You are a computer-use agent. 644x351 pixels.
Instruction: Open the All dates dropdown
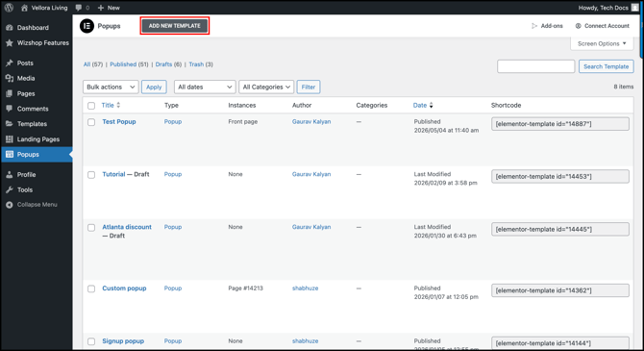pos(205,87)
